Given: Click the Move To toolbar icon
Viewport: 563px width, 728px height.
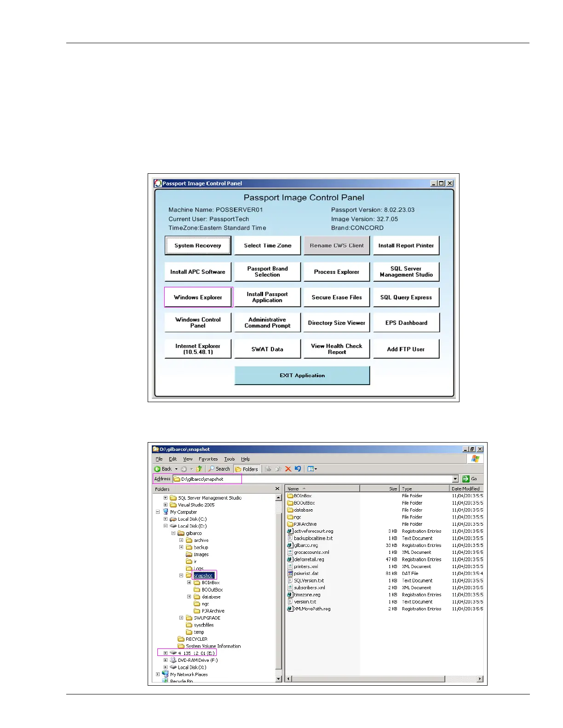Looking at the screenshot, I should click(x=268, y=469).
